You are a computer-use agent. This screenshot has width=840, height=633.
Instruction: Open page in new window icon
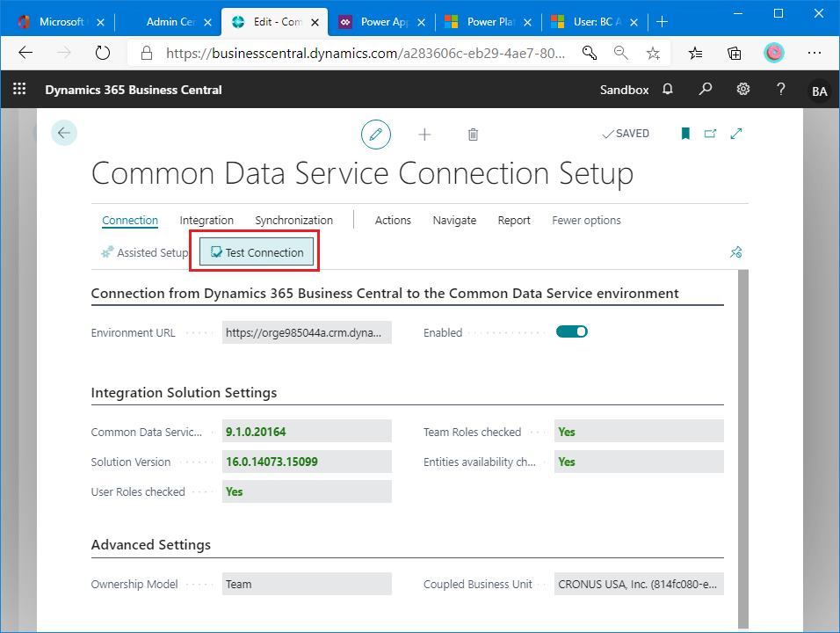click(710, 134)
